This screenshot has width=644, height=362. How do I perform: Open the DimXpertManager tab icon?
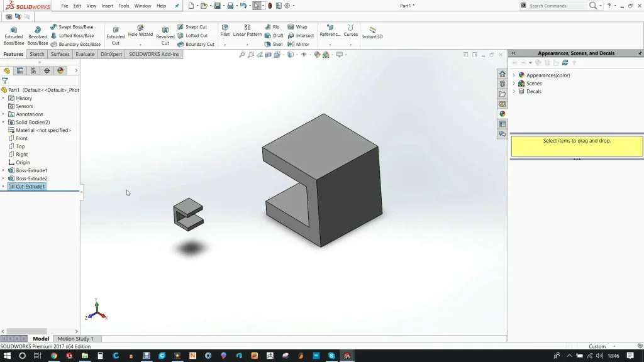pyautogui.click(x=47, y=70)
